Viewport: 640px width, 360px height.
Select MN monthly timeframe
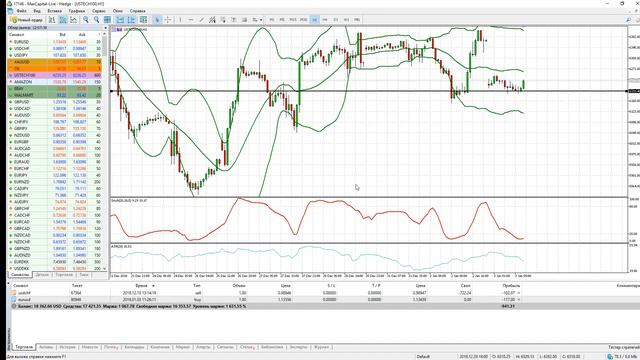click(357, 20)
